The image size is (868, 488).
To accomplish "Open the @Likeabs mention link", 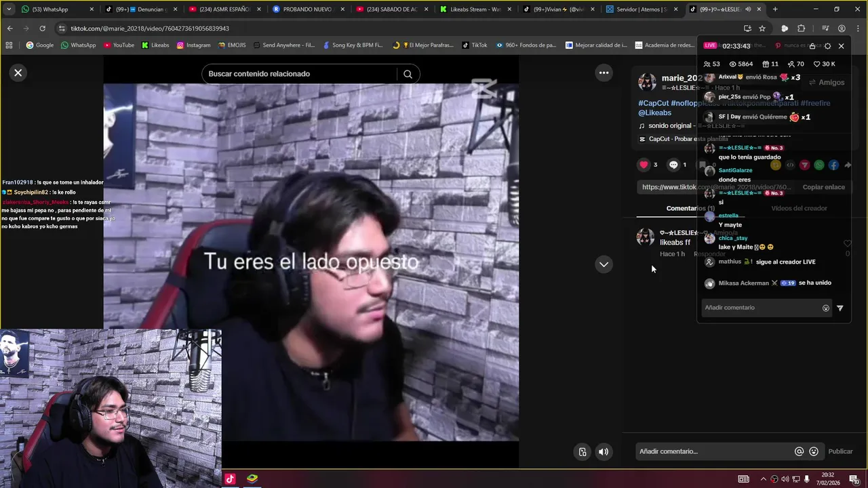I will pyautogui.click(x=654, y=113).
